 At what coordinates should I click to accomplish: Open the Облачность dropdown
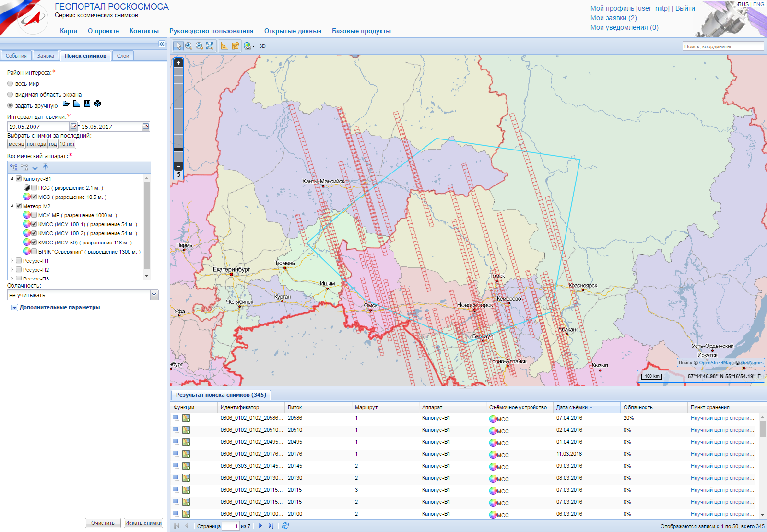coord(154,295)
